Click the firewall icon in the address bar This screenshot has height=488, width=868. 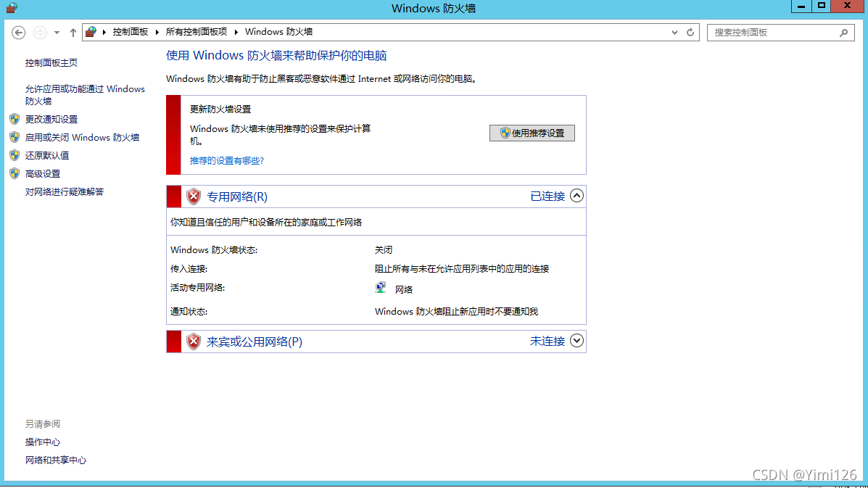click(x=91, y=32)
